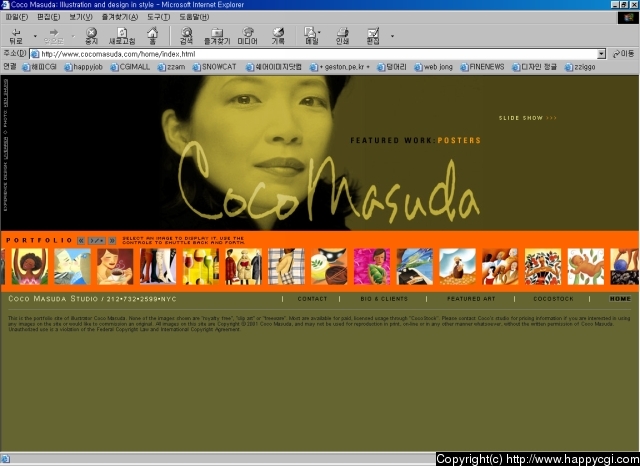Open the History toolbar icon
640x466 pixels.
coord(278,36)
